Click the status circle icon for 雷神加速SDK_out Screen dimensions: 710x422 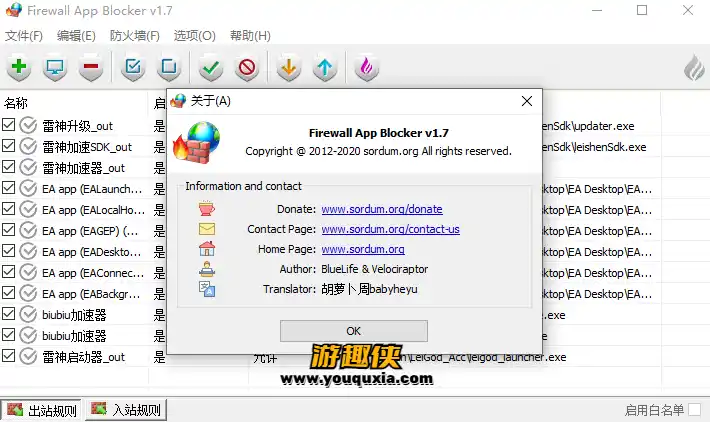[x=28, y=146]
